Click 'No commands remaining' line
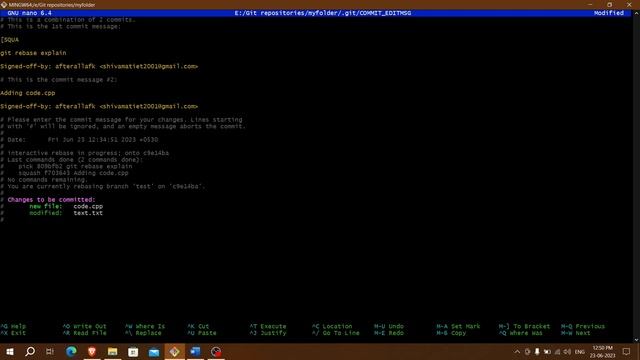The image size is (640, 360). tap(44, 180)
